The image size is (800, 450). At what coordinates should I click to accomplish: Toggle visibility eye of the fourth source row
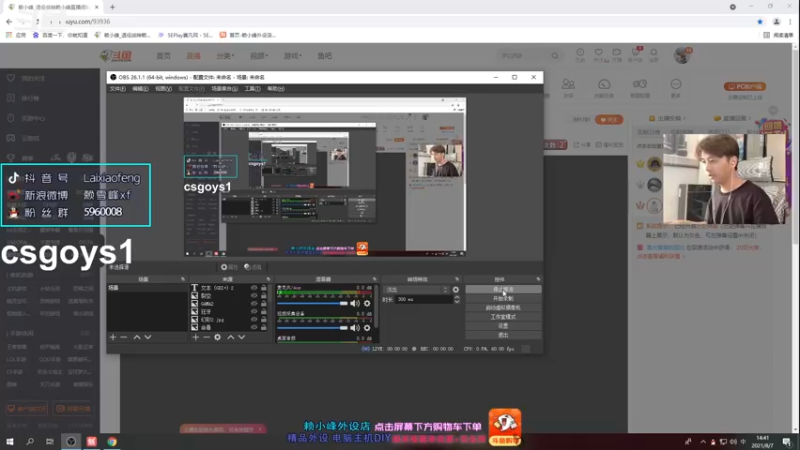click(254, 312)
